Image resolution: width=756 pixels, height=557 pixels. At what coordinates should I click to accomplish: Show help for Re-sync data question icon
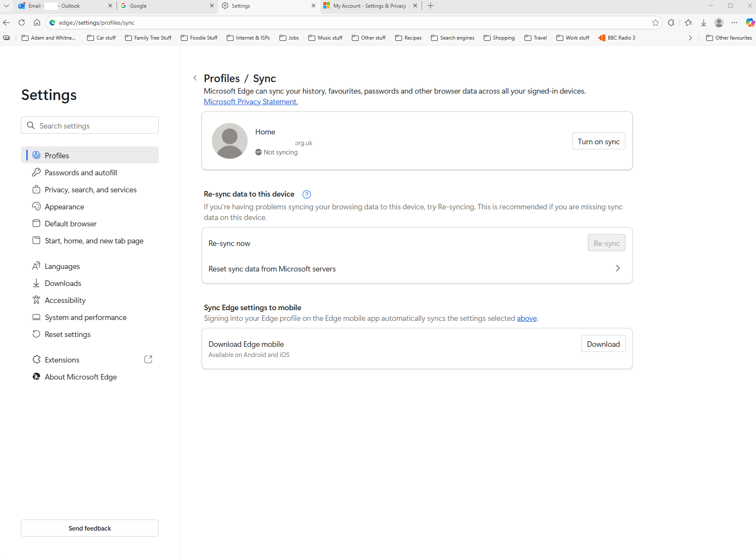tap(306, 194)
